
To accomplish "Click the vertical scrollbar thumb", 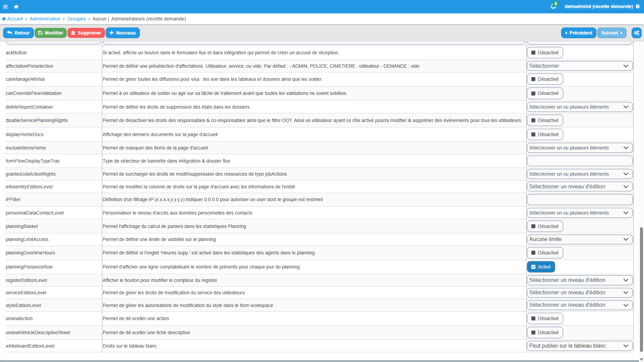I will pos(641,289).
